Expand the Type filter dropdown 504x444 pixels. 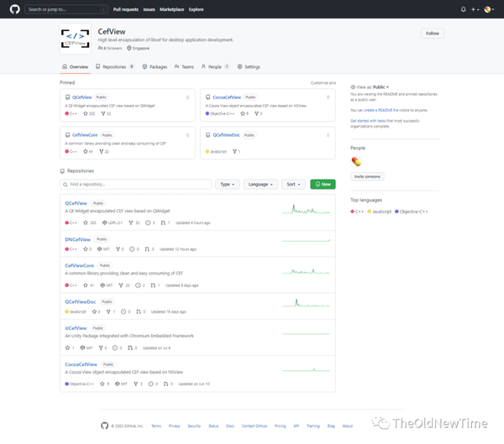click(228, 184)
